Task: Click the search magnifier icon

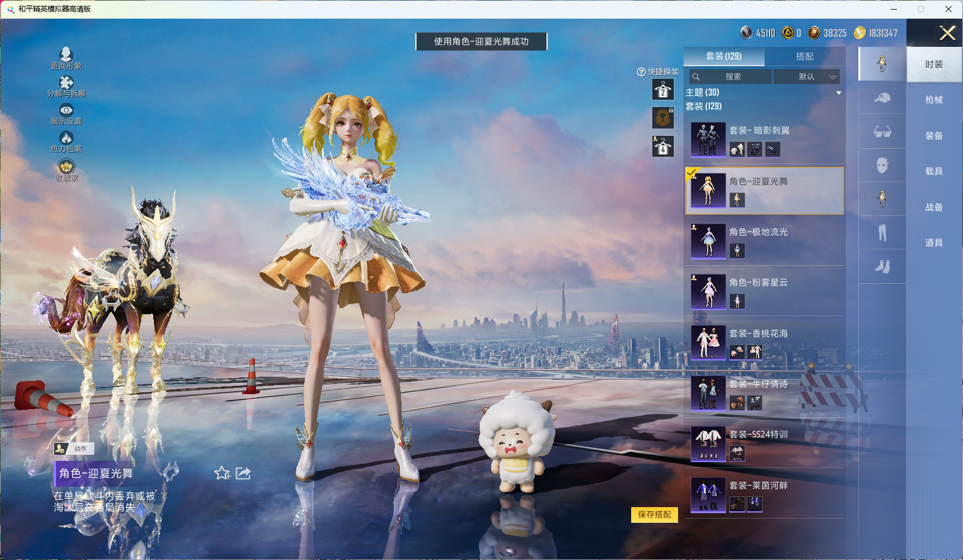Action: coord(696,77)
